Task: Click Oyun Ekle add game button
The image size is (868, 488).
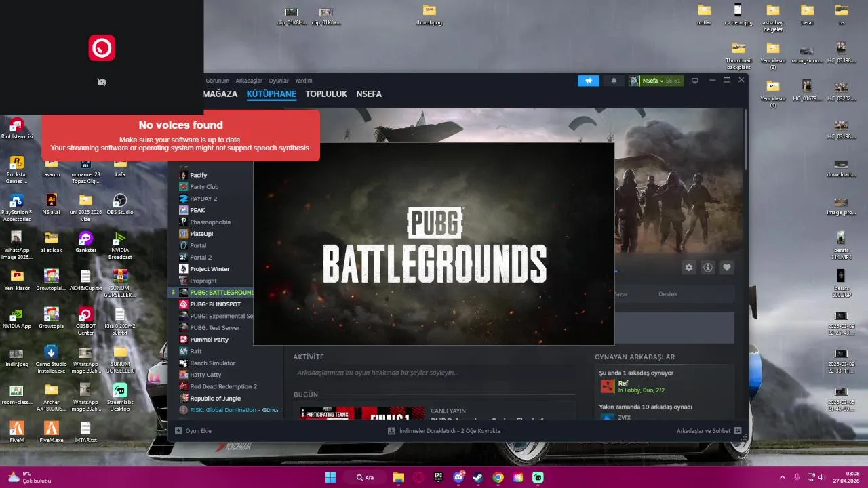Action: (193, 431)
